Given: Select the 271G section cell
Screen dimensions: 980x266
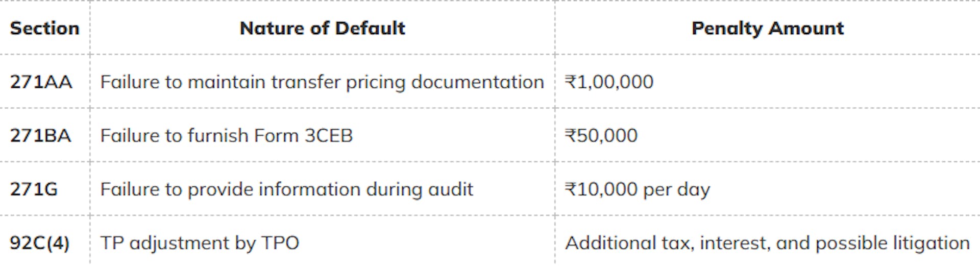Looking at the screenshot, I should coord(34,189).
